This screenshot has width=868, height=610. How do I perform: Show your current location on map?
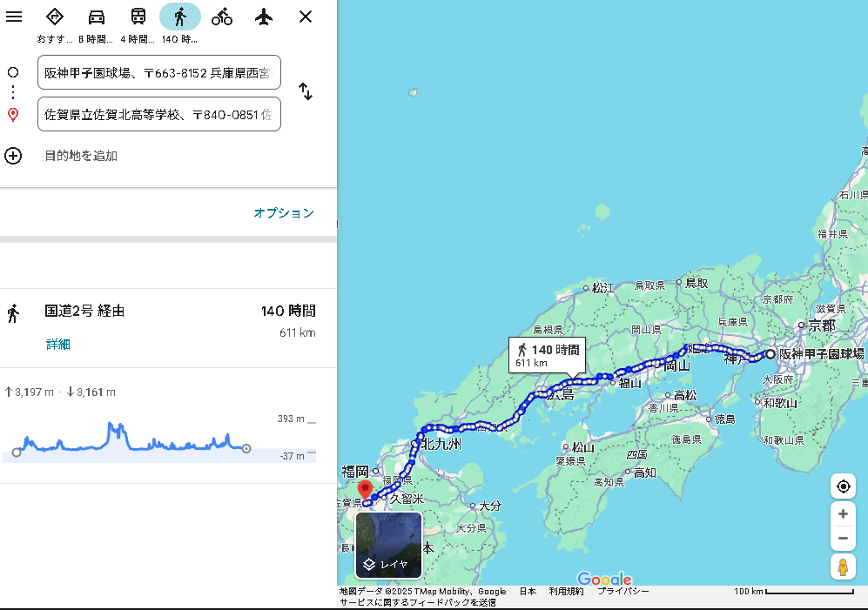tap(843, 486)
